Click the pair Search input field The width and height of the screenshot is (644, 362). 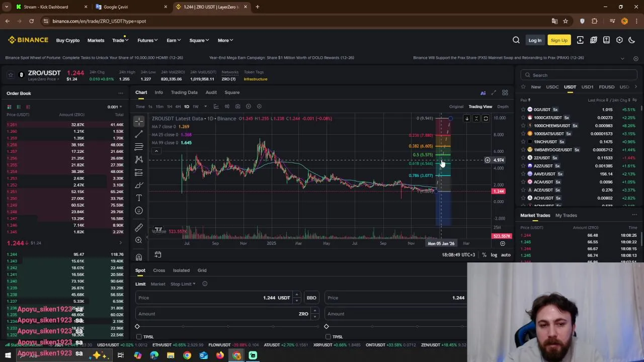pos(579,75)
